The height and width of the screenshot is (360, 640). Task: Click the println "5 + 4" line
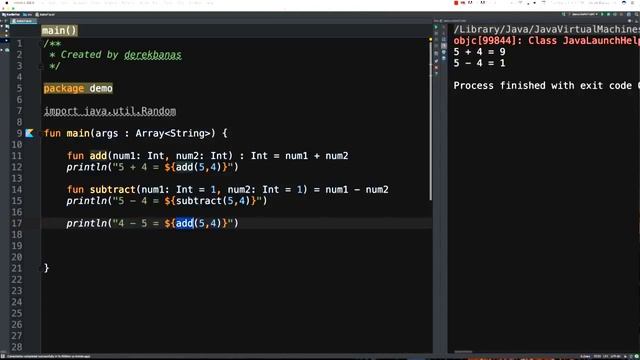pyautogui.click(x=152, y=167)
